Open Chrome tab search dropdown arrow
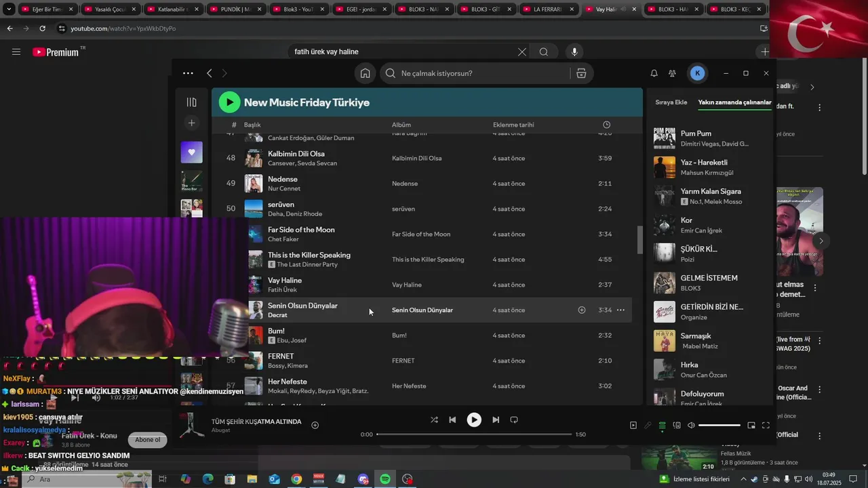This screenshot has height=488, width=868. point(9,9)
